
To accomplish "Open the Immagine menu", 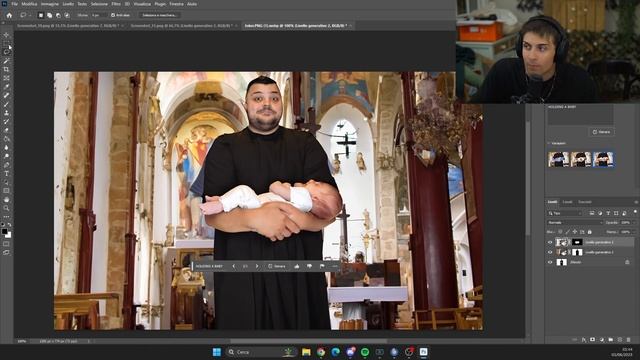I will coord(50,4).
